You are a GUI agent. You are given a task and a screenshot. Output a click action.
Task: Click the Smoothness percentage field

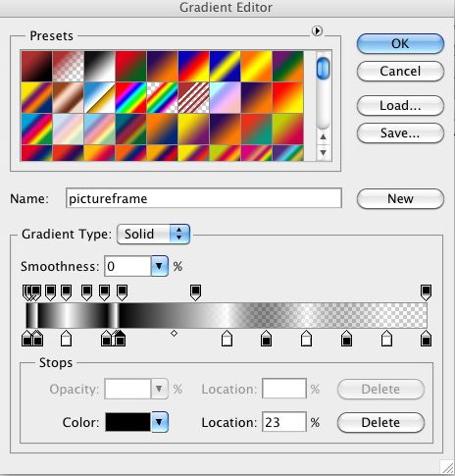[127, 266]
